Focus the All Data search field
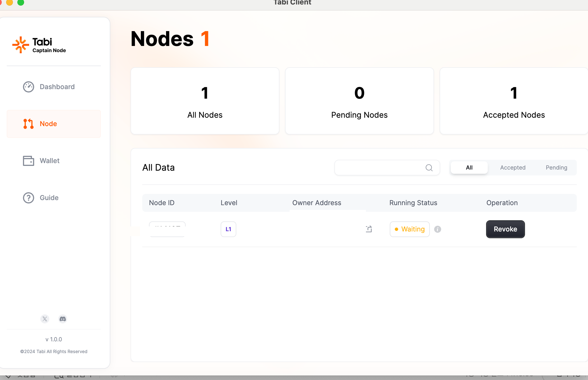The width and height of the screenshot is (588, 380). tap(379, 168)
